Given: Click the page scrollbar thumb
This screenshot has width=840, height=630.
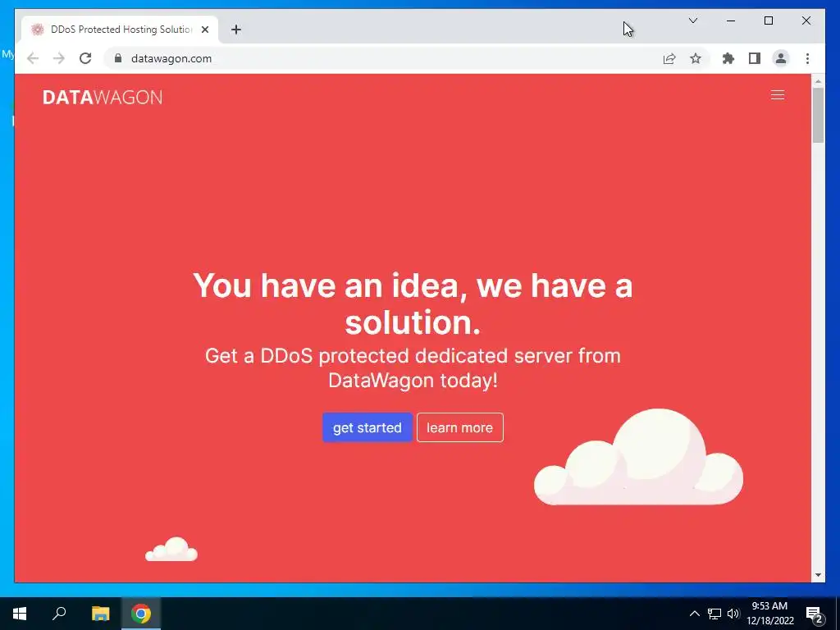Looking at the screenshot, I should click(818, 115).
